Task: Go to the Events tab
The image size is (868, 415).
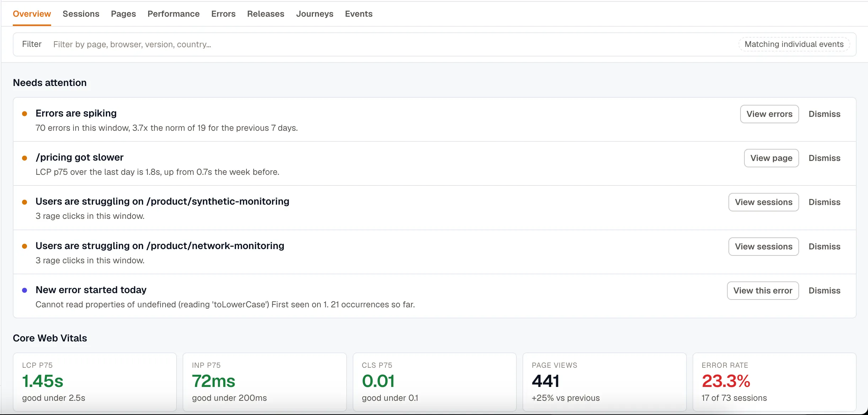Action: pos(359,14)
